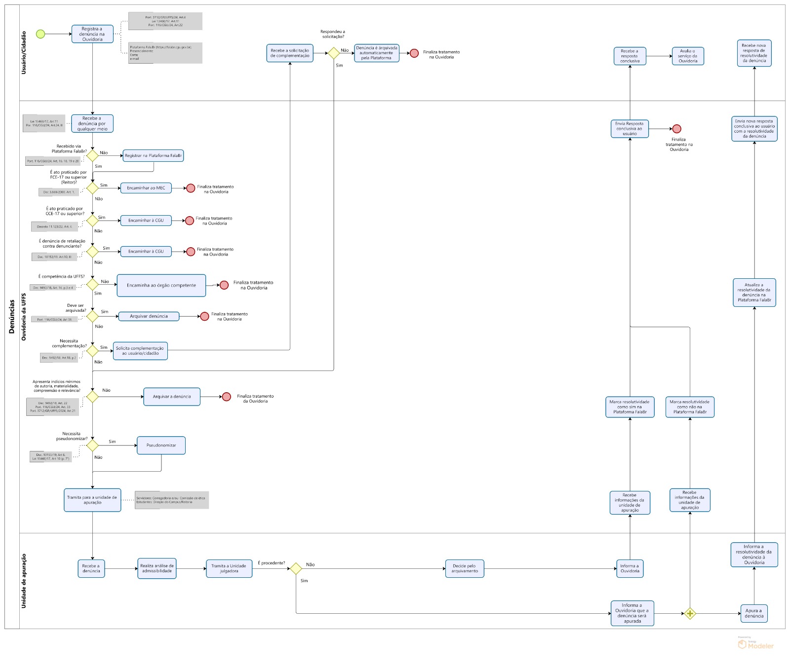Click the "Registrar na Plataforma FalaBr" task
This screenshot has width=790, height=672.
pos(153,155)
